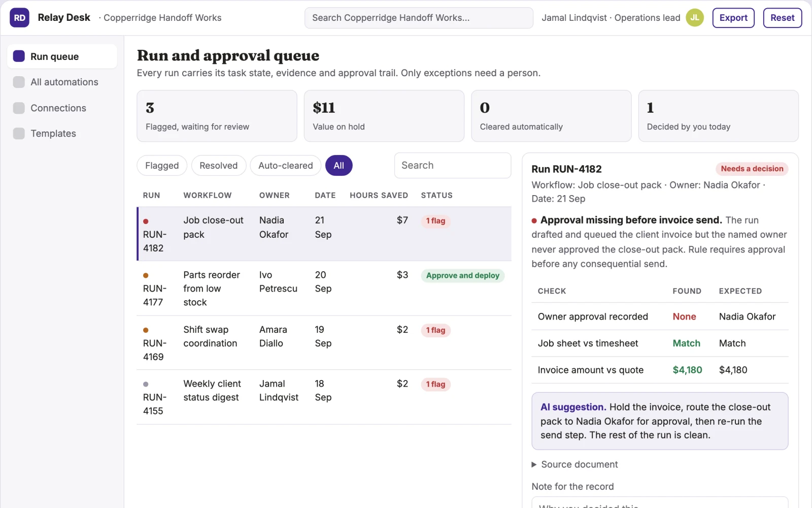Open the Flagged, waiting for review card
Screen dimensions: 812x508
point(217,116)
